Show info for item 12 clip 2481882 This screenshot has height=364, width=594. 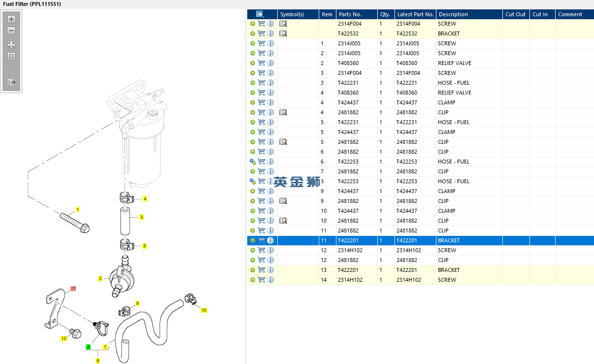[x=270, y=260]
